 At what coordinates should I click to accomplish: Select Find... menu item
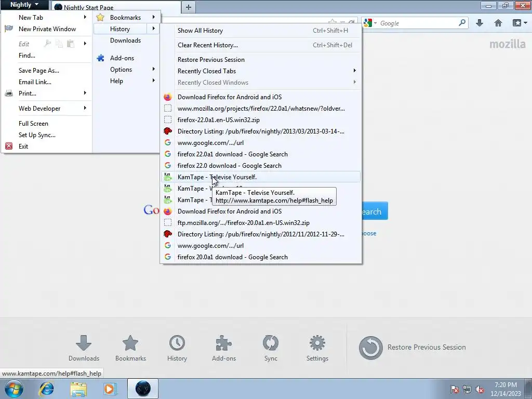[x=47, y=56]
